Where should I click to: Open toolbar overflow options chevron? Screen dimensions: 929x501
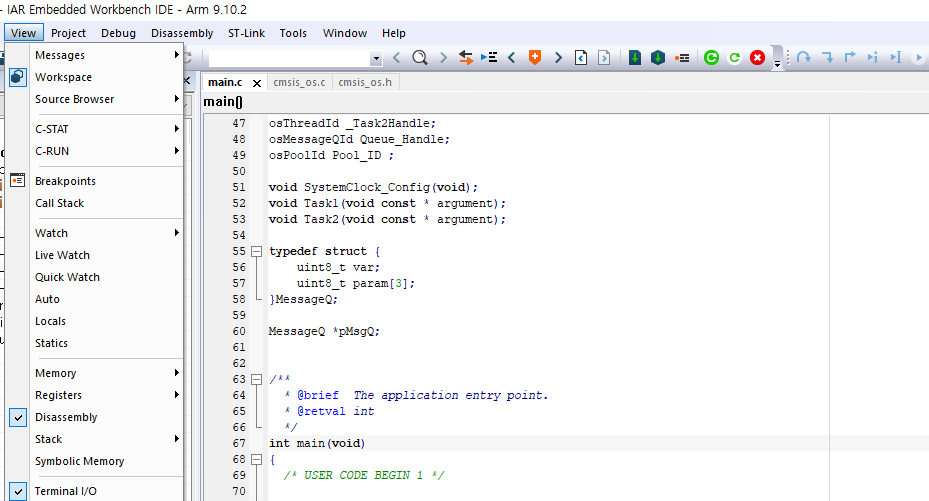pyautogui.click(x=777, y=59)
